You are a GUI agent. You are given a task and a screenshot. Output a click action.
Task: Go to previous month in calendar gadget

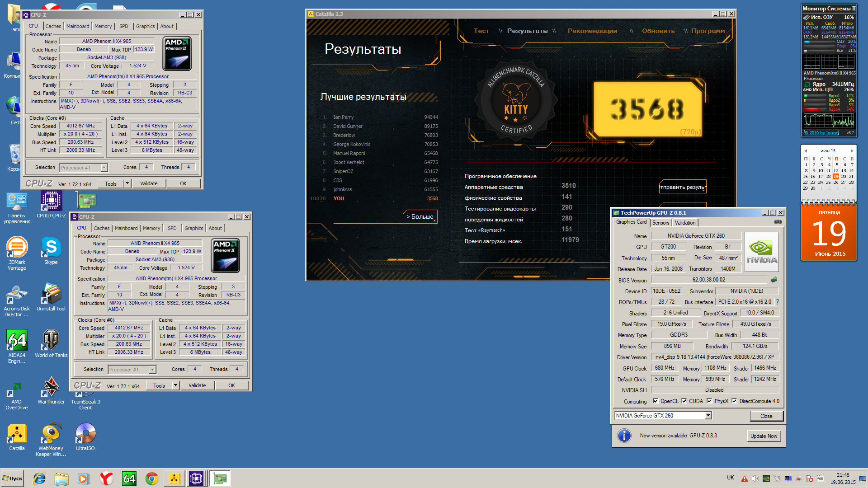[806, 151]
